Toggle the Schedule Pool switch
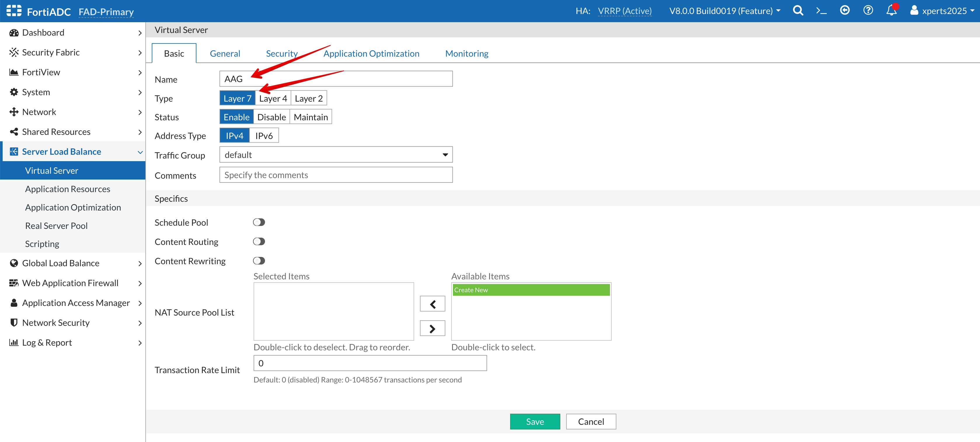 click(259, 222)
